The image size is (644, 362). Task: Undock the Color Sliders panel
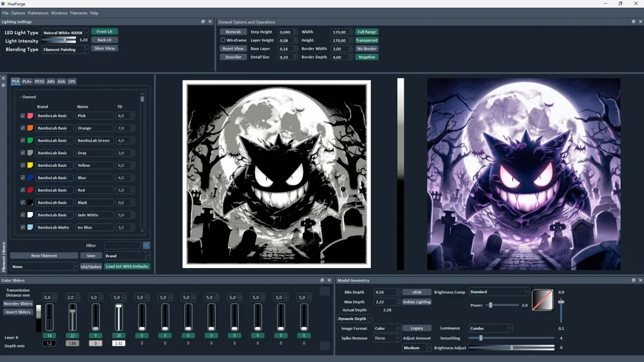pyautogui.click(x=322, y=280)
